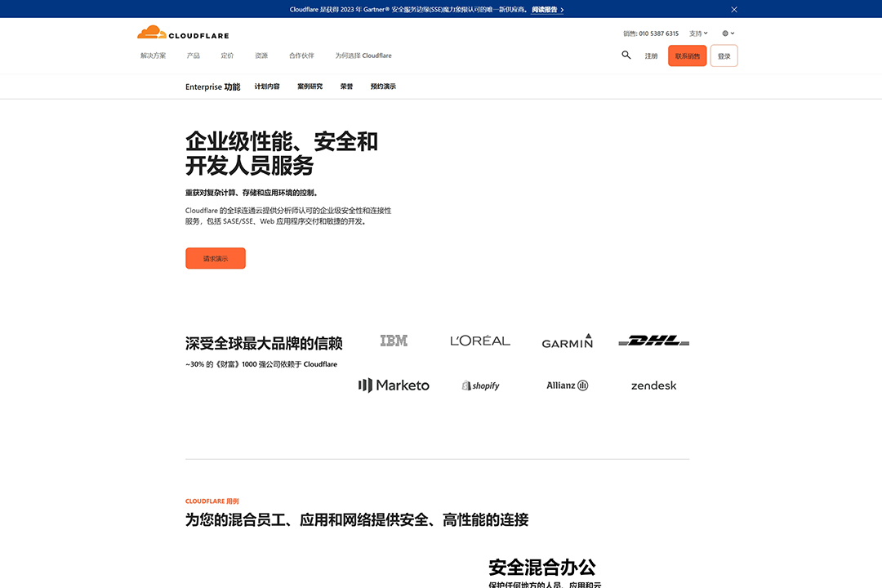Viewport: 882px width, 588px height.
Task: Open the 解决方案 menu
Action: [x=153, y=56]
